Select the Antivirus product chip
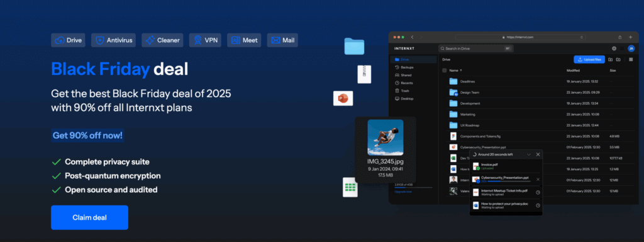The height and width of the screenshot is (242, 644). click(x=114, y=40)
